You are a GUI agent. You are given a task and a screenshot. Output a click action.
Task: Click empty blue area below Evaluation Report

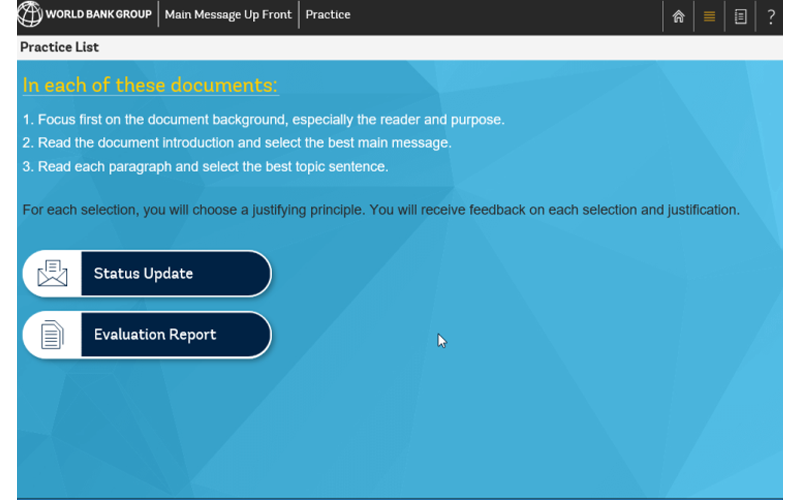pyautogui.click(x=300, y=430)
